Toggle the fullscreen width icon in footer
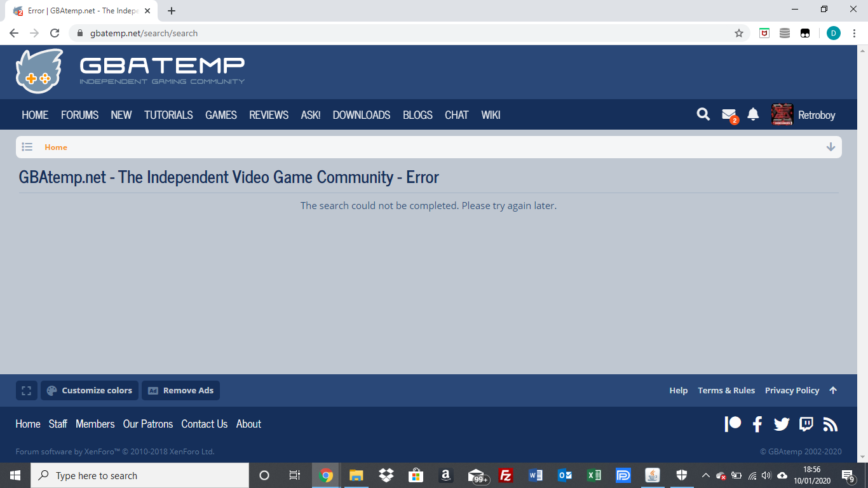Viewport: 868px width, 488px height. [x=27, y=390]
